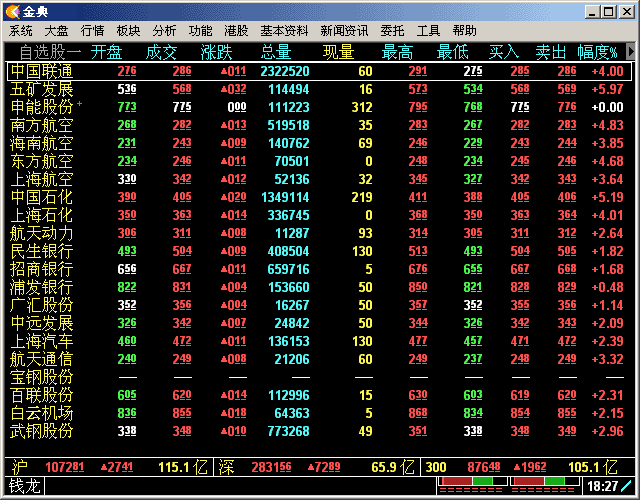Select the 东方航空 stock row
This screenshot has width=640, height=500.
pos(319,161)
